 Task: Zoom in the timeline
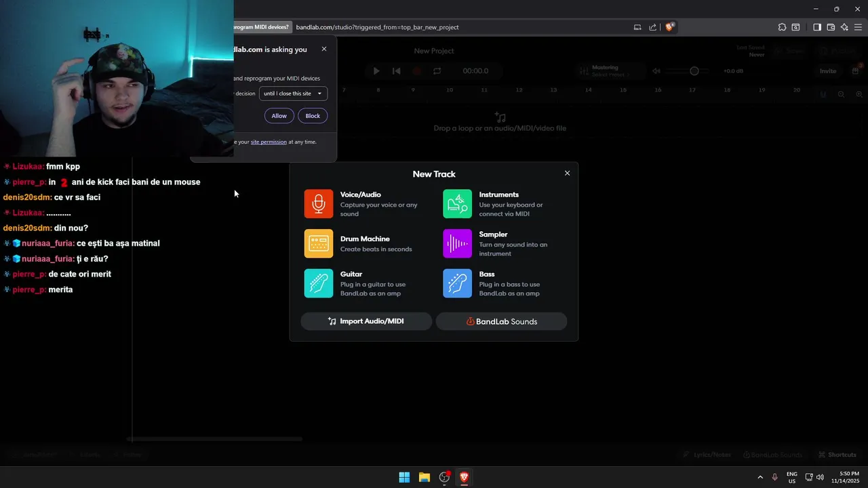(858, 94)
